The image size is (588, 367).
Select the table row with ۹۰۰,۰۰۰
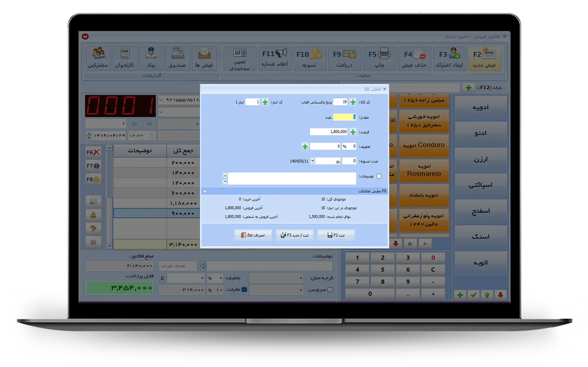(x=157, y=213)
